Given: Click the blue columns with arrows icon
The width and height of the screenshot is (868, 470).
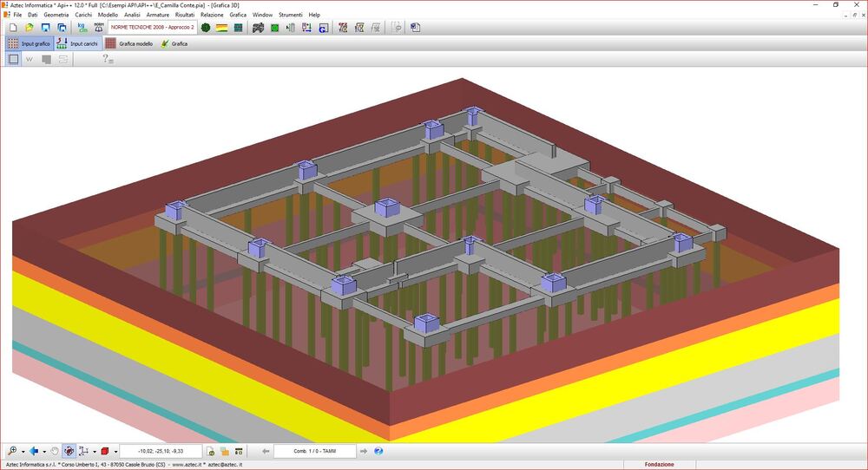Looking at the screenshot, I should tap(306, 27).
